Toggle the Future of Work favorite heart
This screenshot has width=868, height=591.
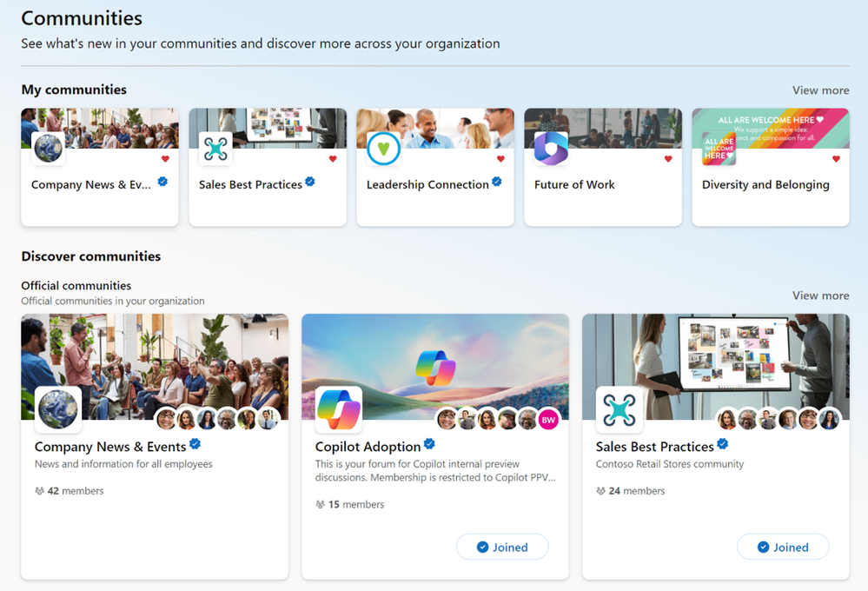[668, 159]
